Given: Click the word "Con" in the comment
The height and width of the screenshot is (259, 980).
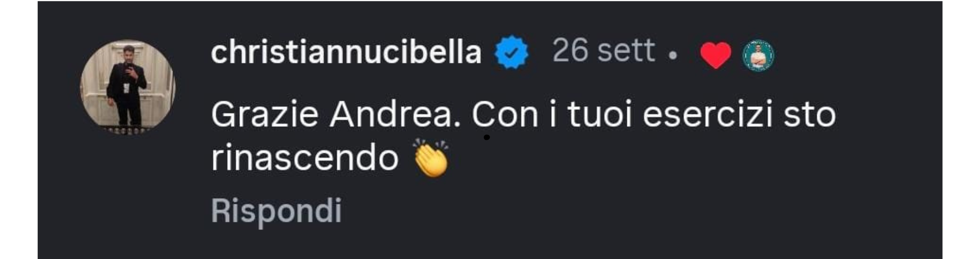Looking at the screenshot, I should (x=505, y=114).
